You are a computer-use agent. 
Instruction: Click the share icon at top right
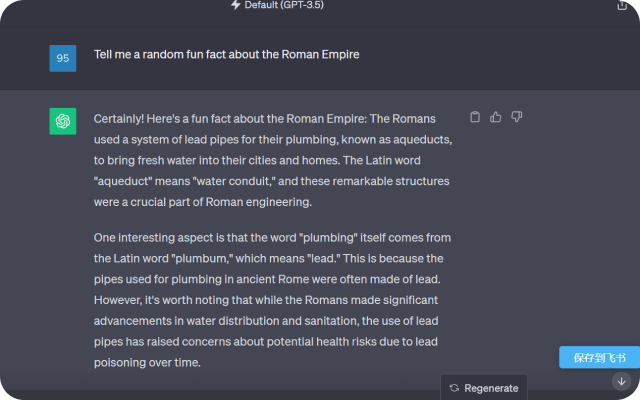point(623,5)
